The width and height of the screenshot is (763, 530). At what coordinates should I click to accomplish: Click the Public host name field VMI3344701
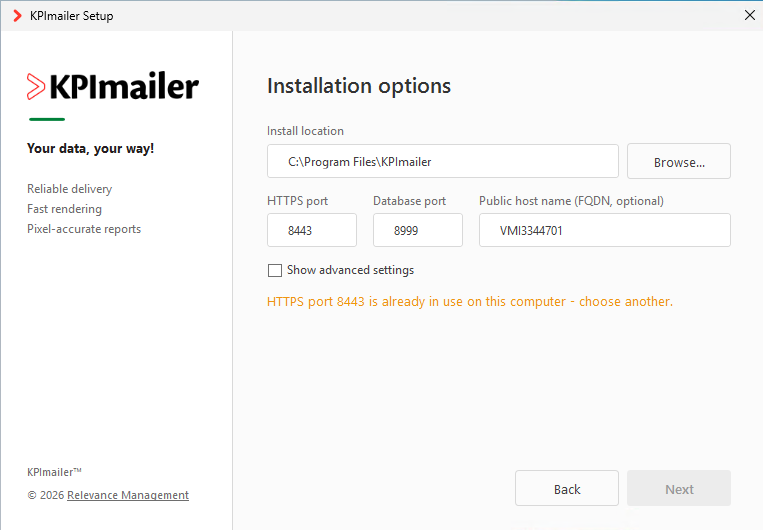(x=605, y=230)
